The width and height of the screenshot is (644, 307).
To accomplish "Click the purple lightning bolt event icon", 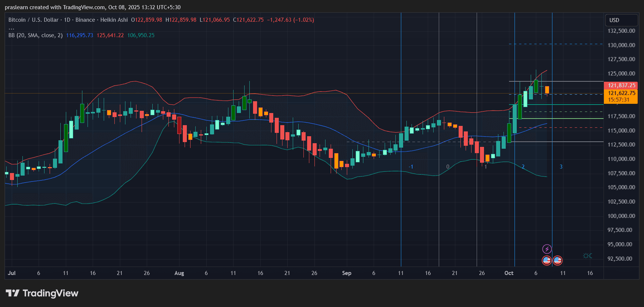I will [x=547, y=249].
